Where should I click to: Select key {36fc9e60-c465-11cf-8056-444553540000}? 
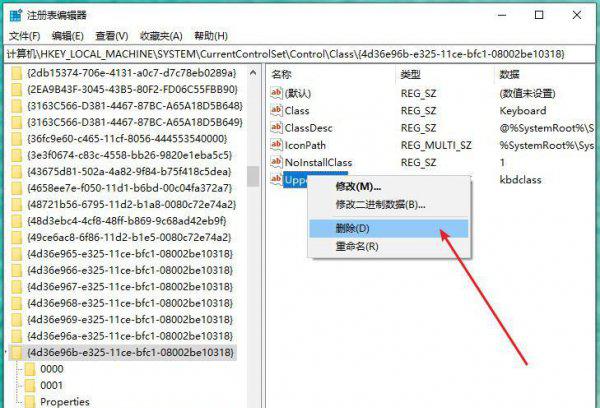[x=127, y=139]
